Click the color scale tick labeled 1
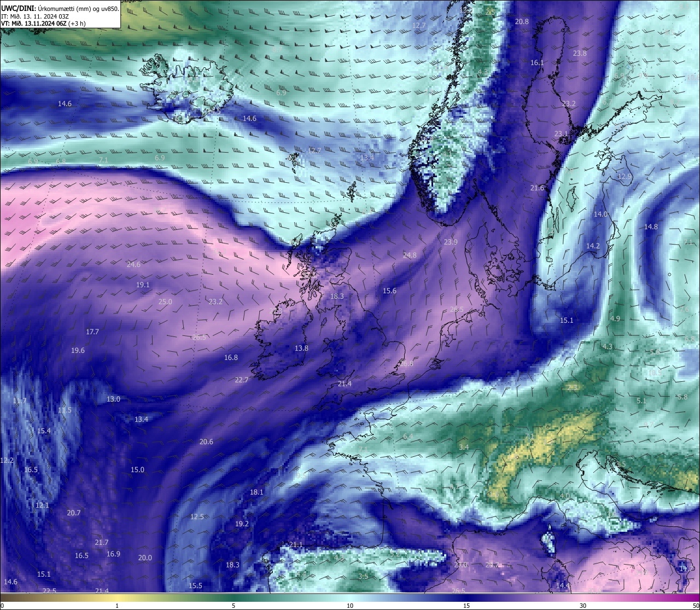 117,606
